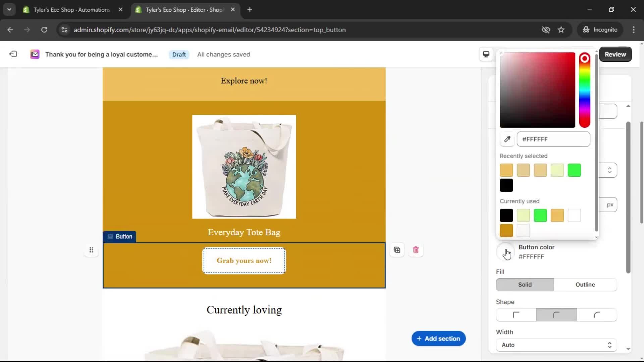Screen dimensions: 644x362
Task: Switch button fill to Outline
Action: 585,285
